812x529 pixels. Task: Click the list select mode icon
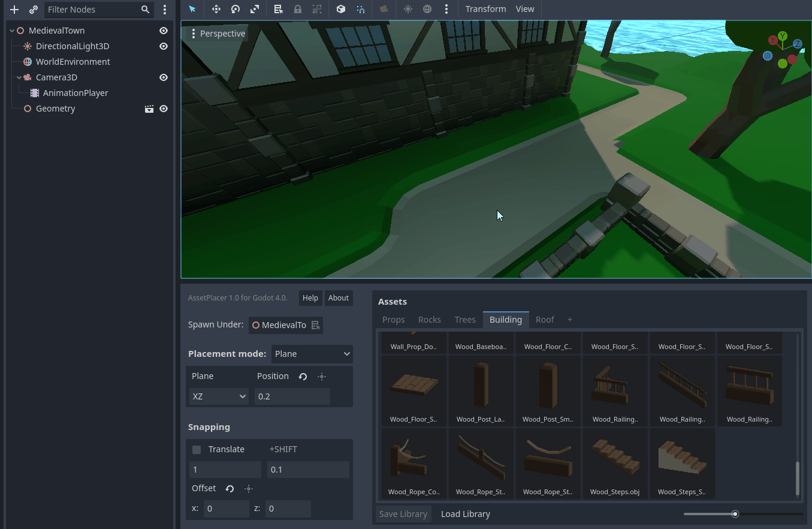click(x=279, y=9)
